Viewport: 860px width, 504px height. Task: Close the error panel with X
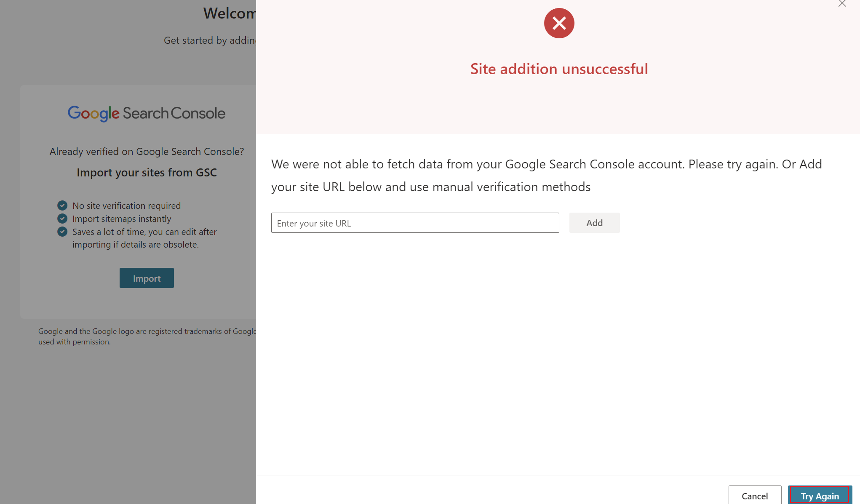842,4
